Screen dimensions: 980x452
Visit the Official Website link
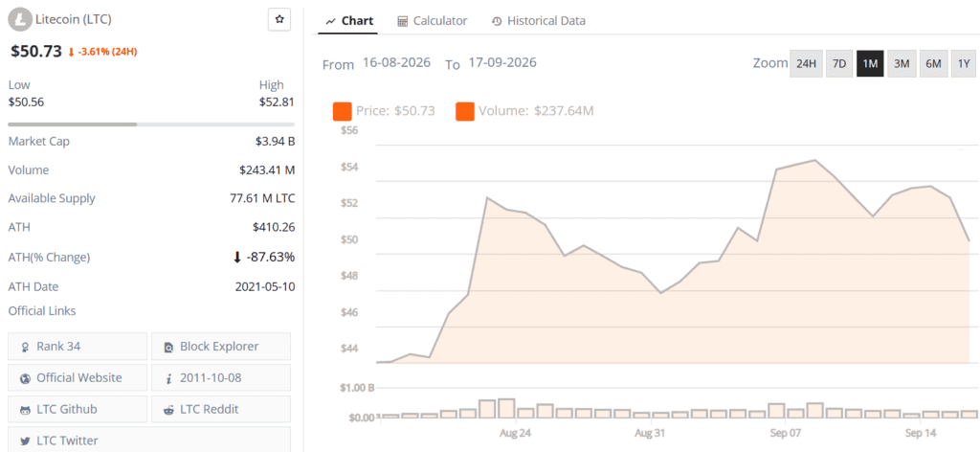(x=78, y=377)
